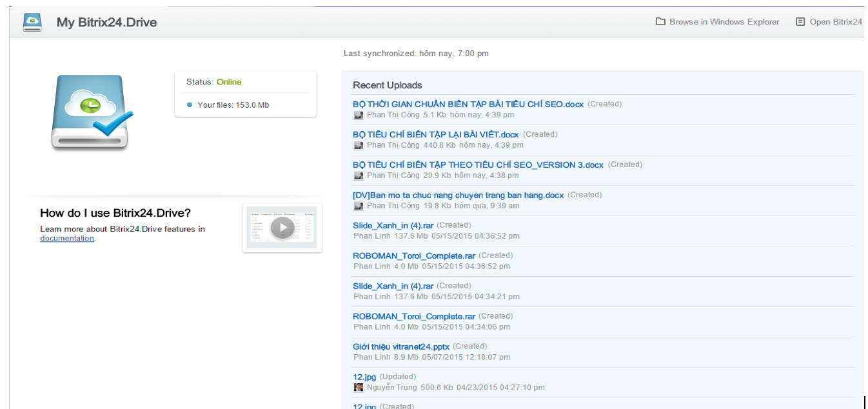Screen dimensions: 868x409
Task: Open ROBOMAN_Toroi_Complete.rar uploaded at 04:34:06 pm
Action: coord(414,316)
